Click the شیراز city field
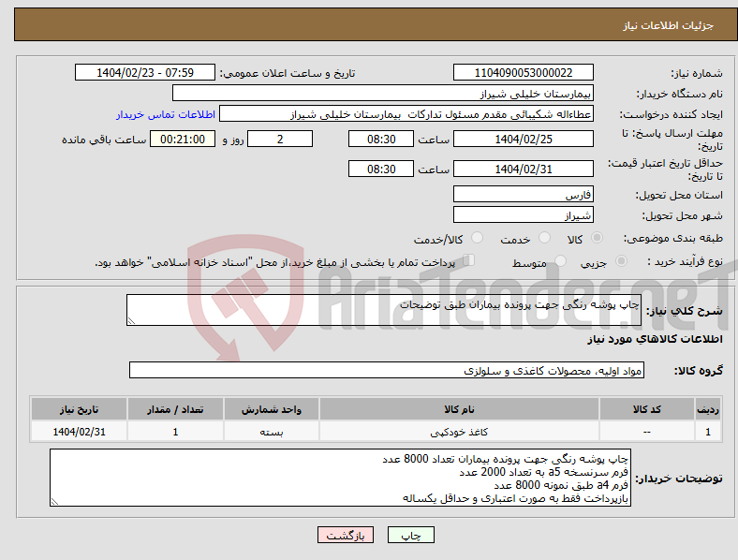This screenshot has width=738, height=560. pos(523,214)
